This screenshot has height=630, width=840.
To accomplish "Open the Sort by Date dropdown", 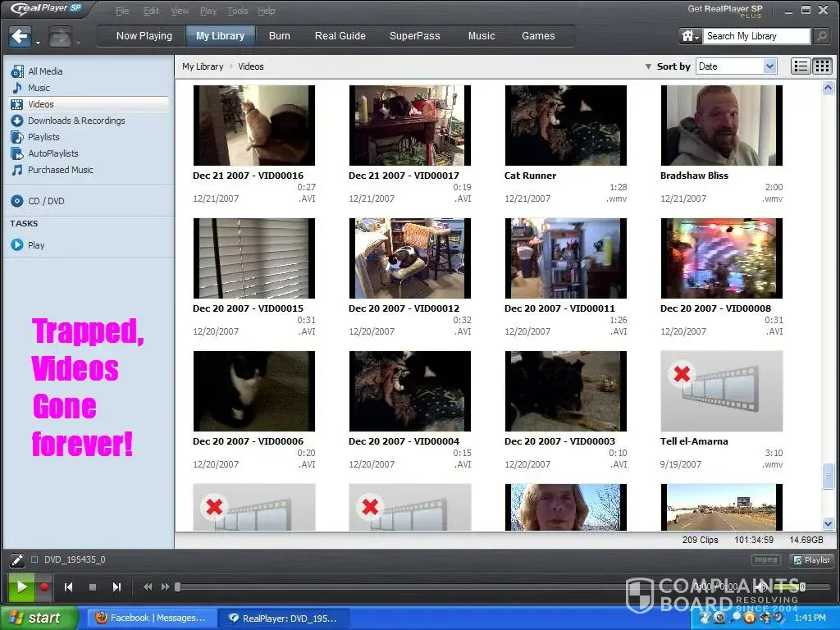I will pyautogui.click(x=736, y=66).
